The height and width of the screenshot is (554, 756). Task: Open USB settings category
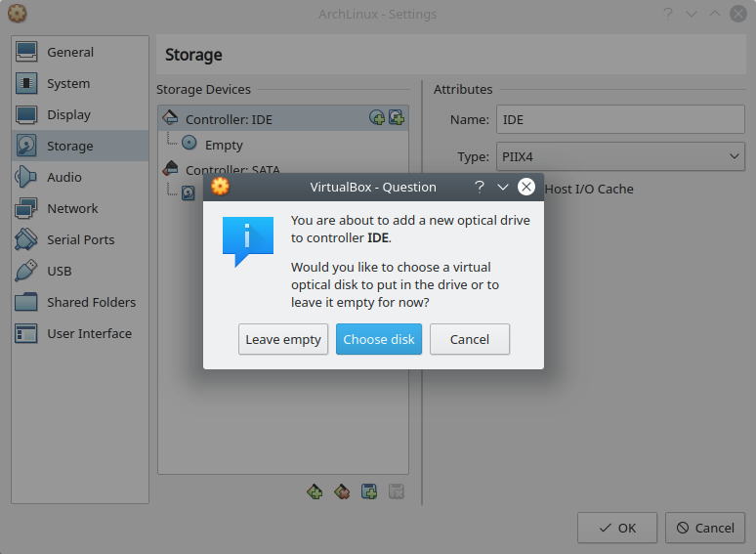tap(80, 271)
